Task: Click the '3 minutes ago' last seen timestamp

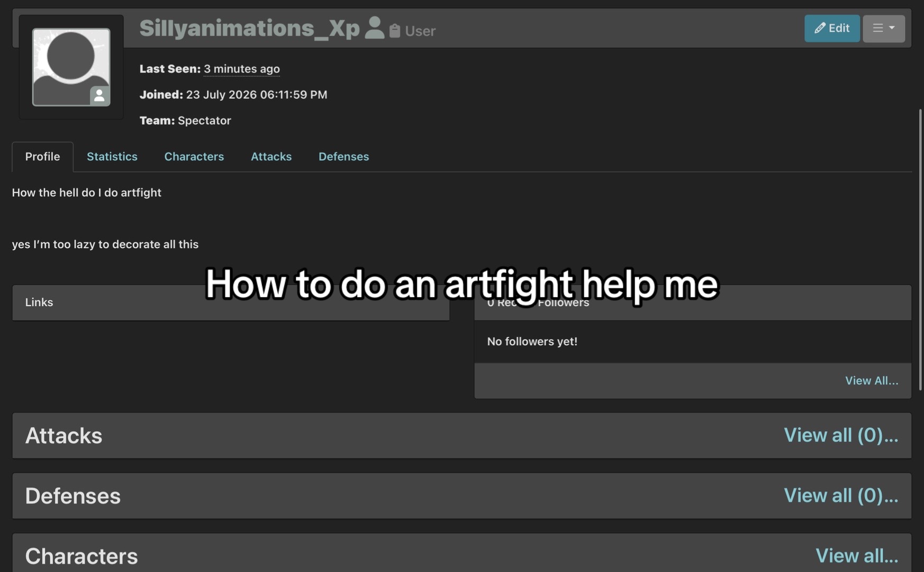Action: pyautogui.click(x=242, y=69)
